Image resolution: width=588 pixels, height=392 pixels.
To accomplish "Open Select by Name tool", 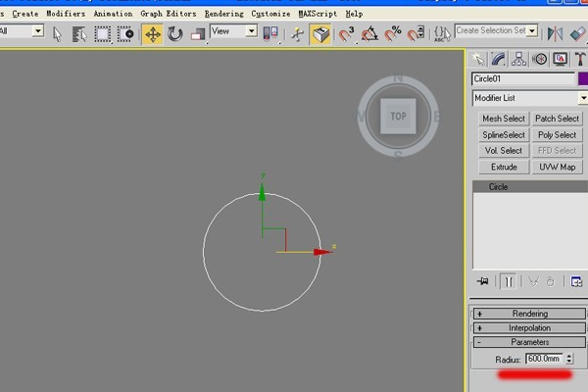I will pos(79,34).
